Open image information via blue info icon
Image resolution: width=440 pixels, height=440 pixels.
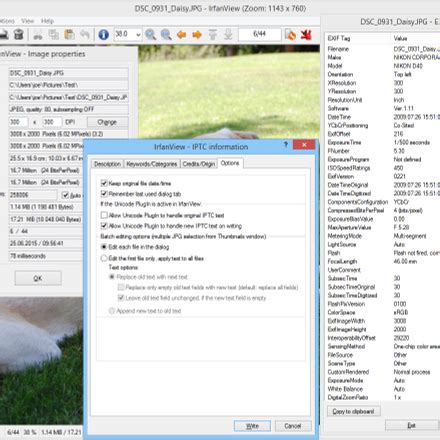104,34
